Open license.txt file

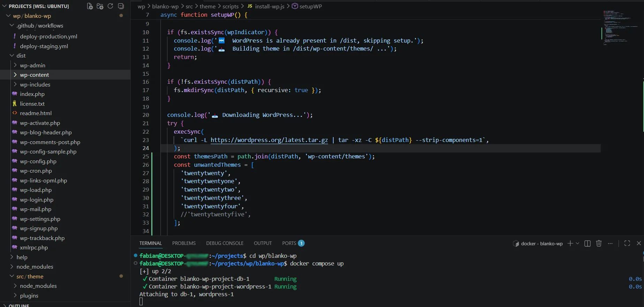32,104
